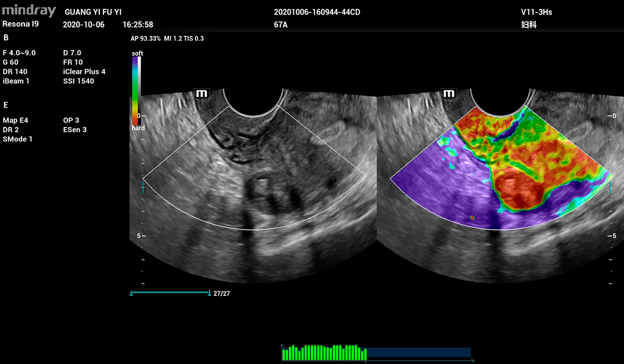Image resolution: width=624 pixels, height=364 pixels.
Task: Click the green strain quality bar graph
Action: [x=323, y=353]
